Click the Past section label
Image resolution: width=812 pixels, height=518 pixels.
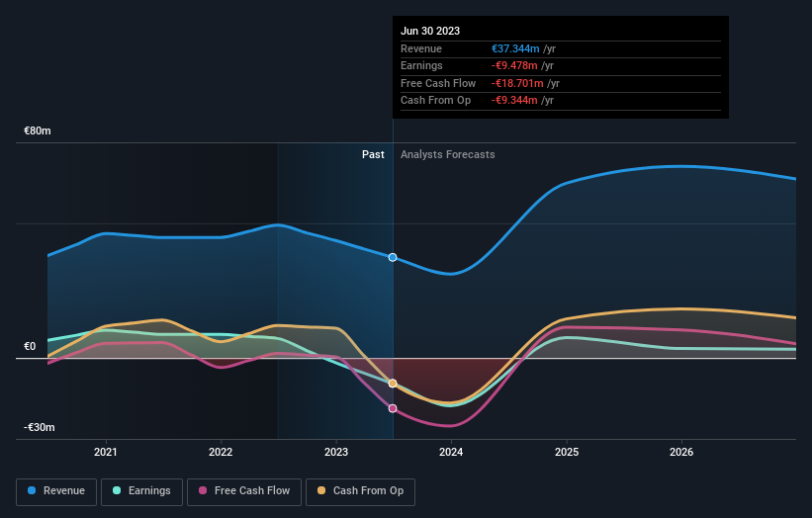coord(373,155)
